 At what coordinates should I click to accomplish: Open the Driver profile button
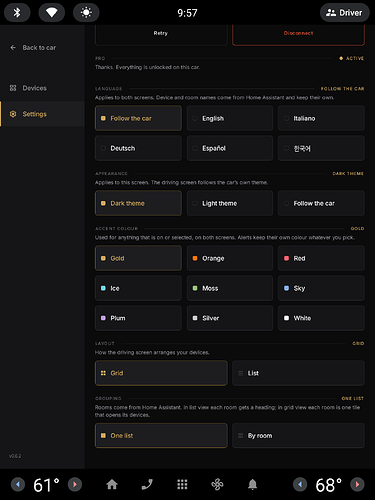coord(345,13)
